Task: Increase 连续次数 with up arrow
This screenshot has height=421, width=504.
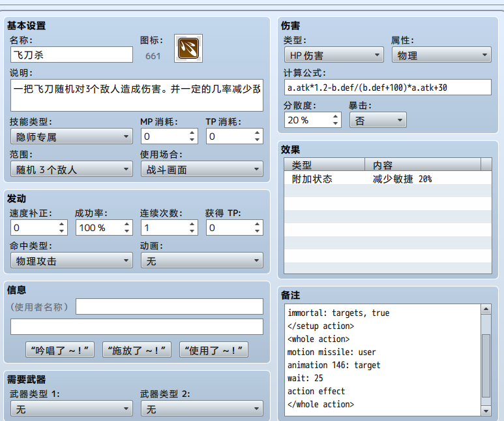Action: pos(192,224)
